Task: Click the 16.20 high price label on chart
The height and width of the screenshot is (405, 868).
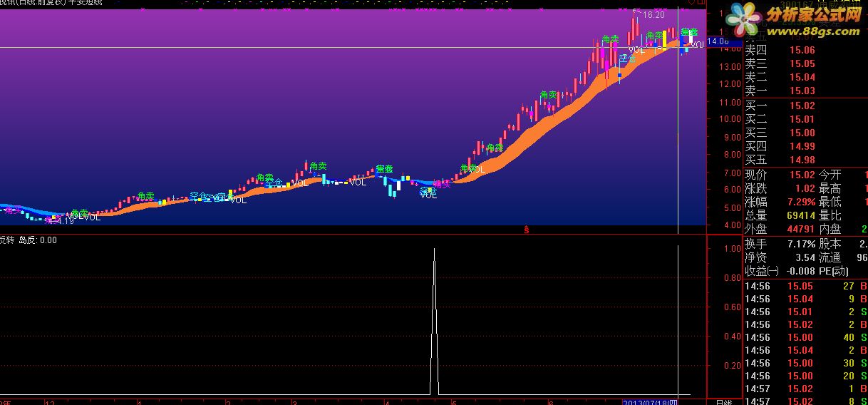Action: pyautogui.click(x=653, y=14)
